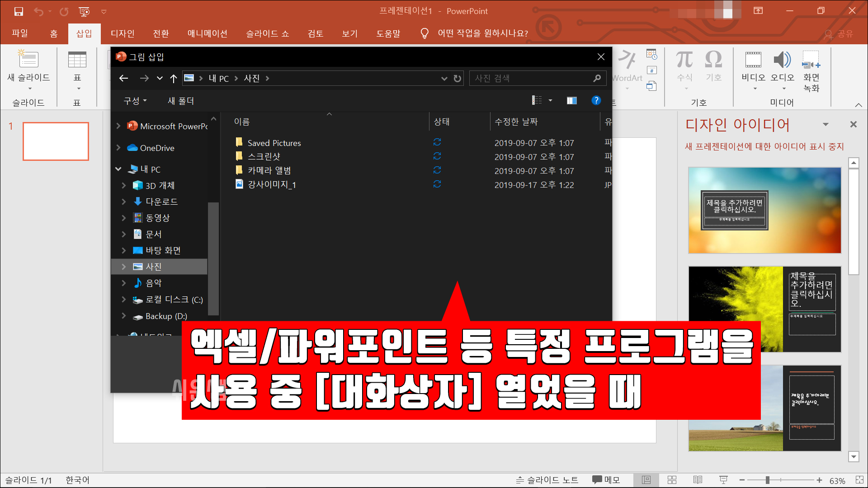Switch to slide sorter view
The image size is (868, 488).
pos(672,480)
